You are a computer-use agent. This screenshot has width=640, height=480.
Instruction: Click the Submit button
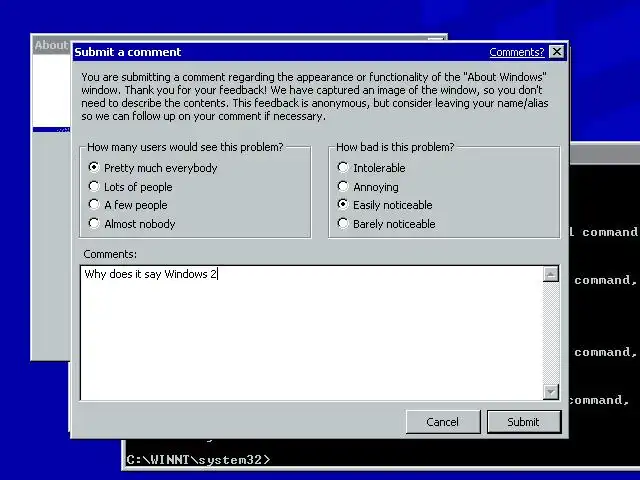(524, 422)
